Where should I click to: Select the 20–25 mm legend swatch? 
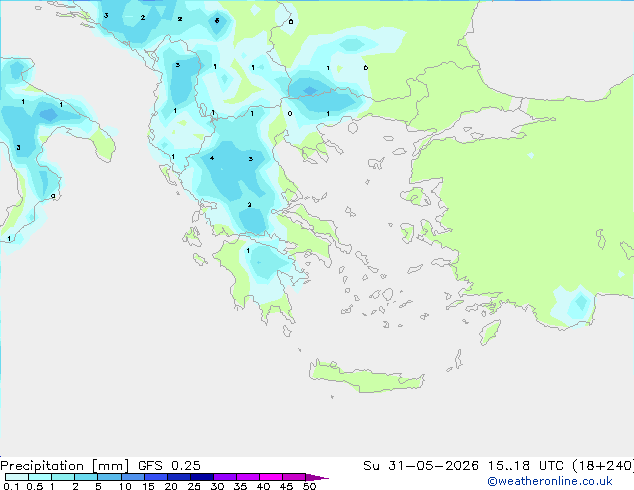click(179, 477)
